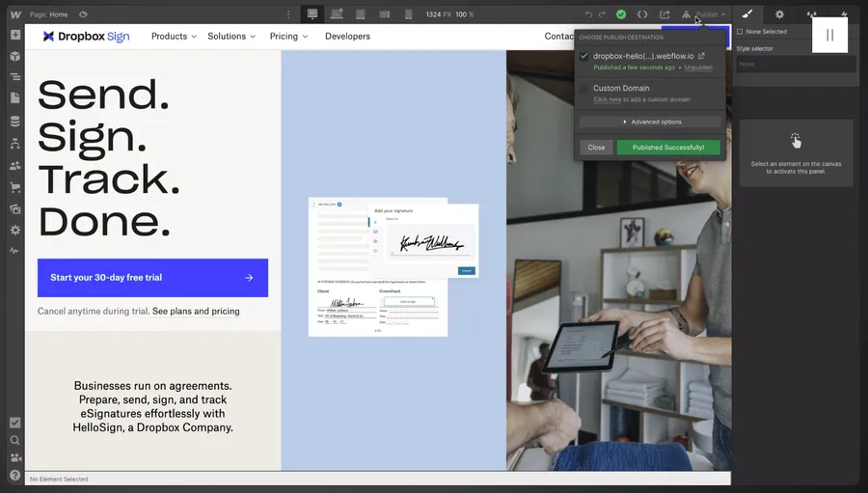This screenshot has height=493, width=868.
Task: Open the Webflow logo menu
Action: tap(15, 14)
